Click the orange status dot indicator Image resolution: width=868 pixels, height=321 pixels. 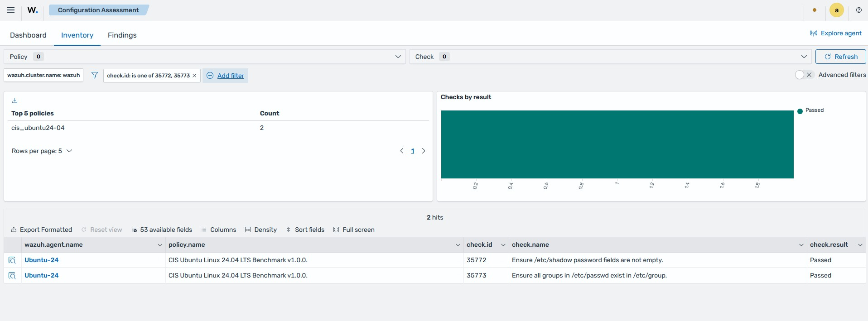click(x=815, y=10)
